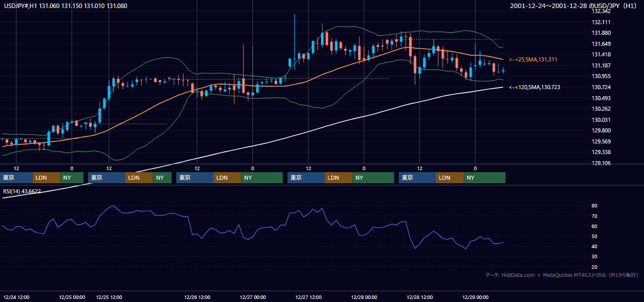Image resolution: width=644 pixels, height=302 pixels.
Task: Select the rightmost NY session block
Action: [x=484, y=178]
